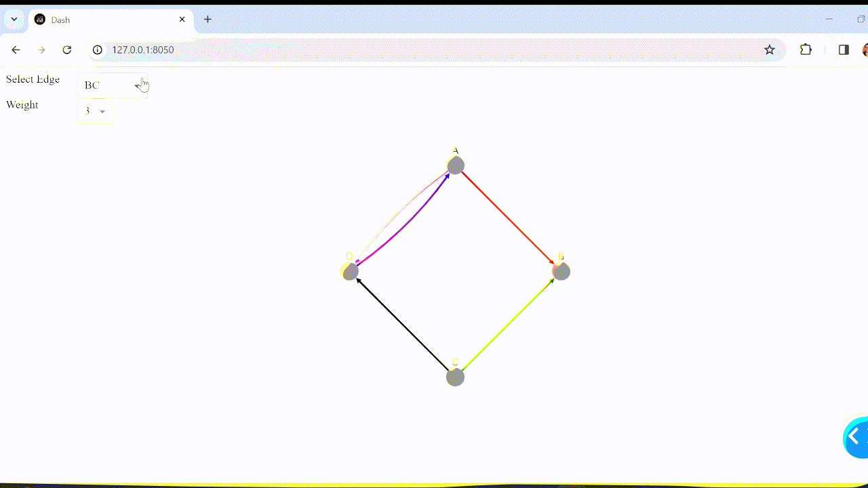
Task: Click the browser forward arrow
Action: coord(41,49)
